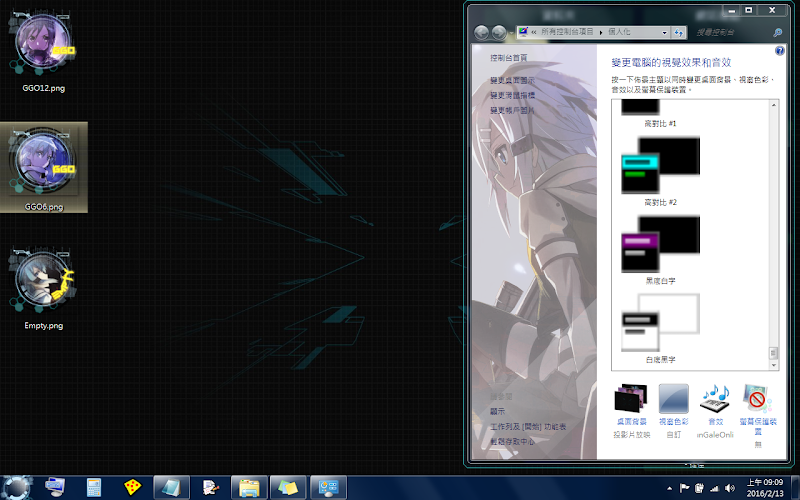
Task: Select the 高對比 #2 theme
Action: (x=660, y=171)
